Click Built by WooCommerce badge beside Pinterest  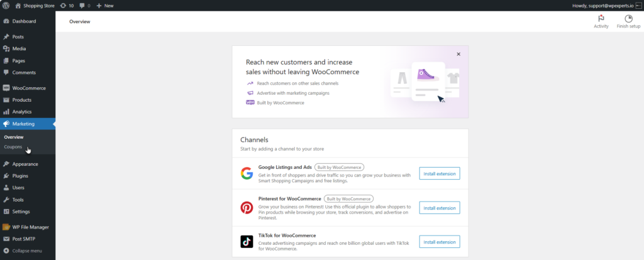[x=348, y=199]
